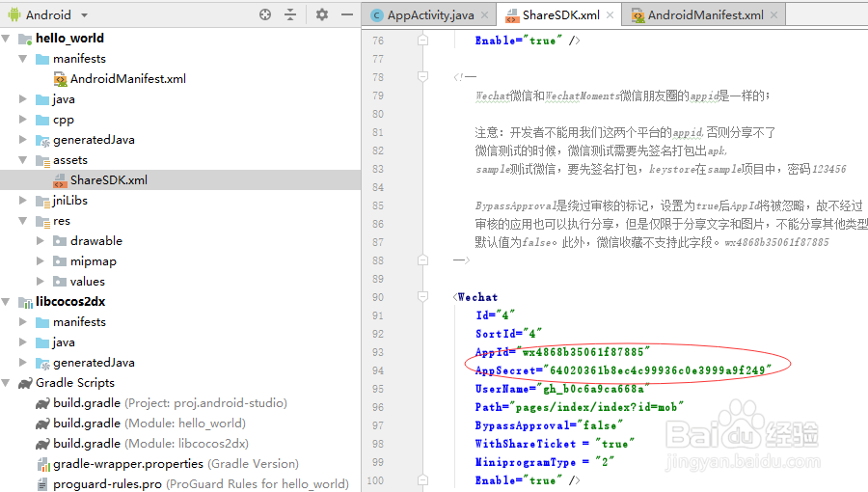Click the Android robot icon in panel header
This screenshot has height=492, width=868.
14,14
